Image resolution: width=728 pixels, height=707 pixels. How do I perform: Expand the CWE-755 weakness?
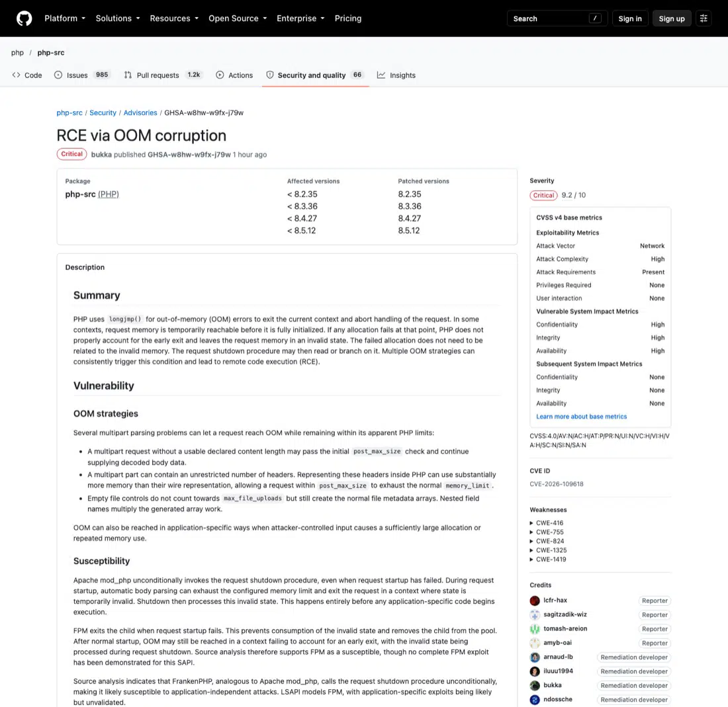pos(547,532)
